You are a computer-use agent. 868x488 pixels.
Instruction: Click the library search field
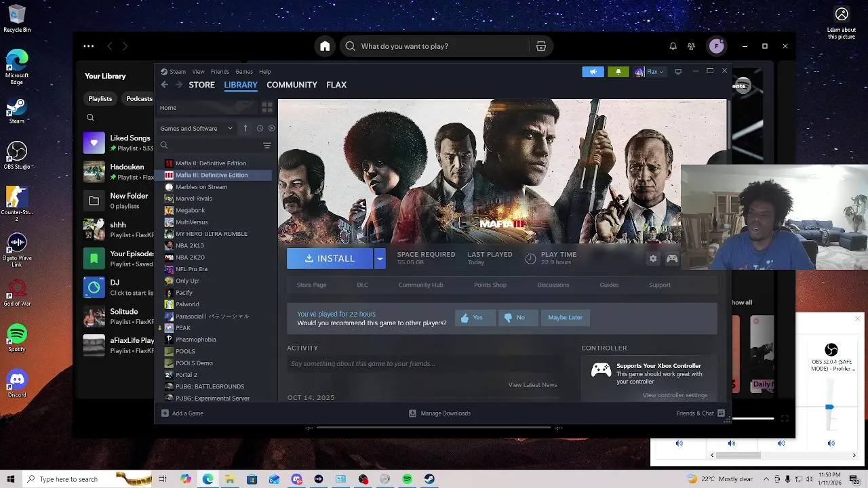click(x=210, y=146)
